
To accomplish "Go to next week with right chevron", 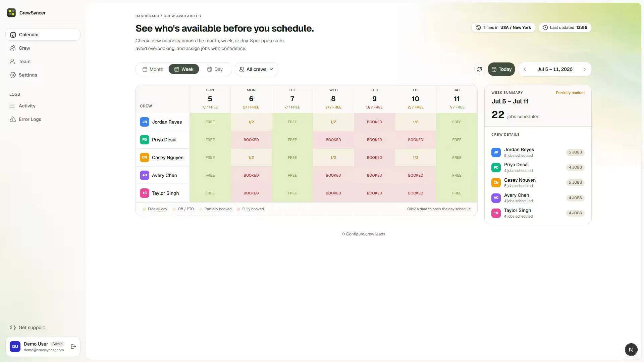I will (585, 69).
